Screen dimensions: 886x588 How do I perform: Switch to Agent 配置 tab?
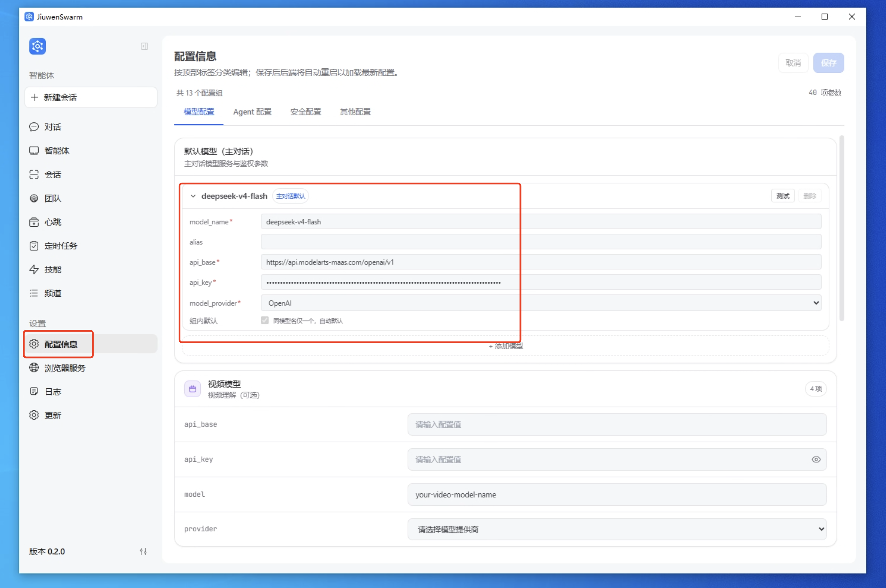coord(252,112)
